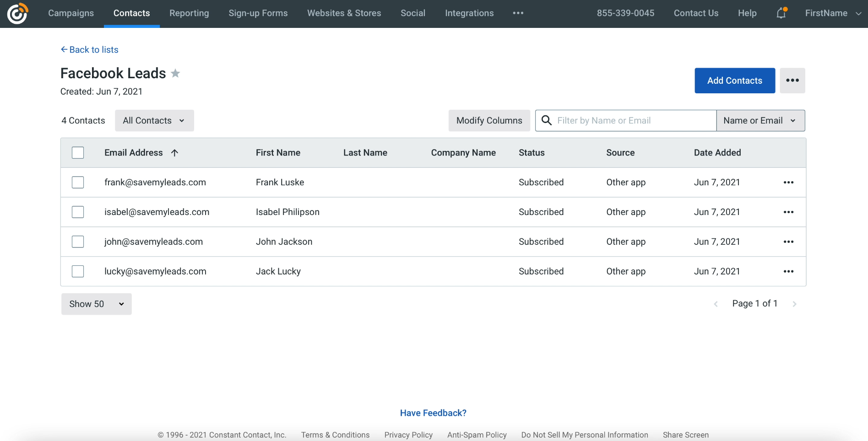Open the Terms & Conditions link
Screen dimensions: 868x441
pos(335,435)
